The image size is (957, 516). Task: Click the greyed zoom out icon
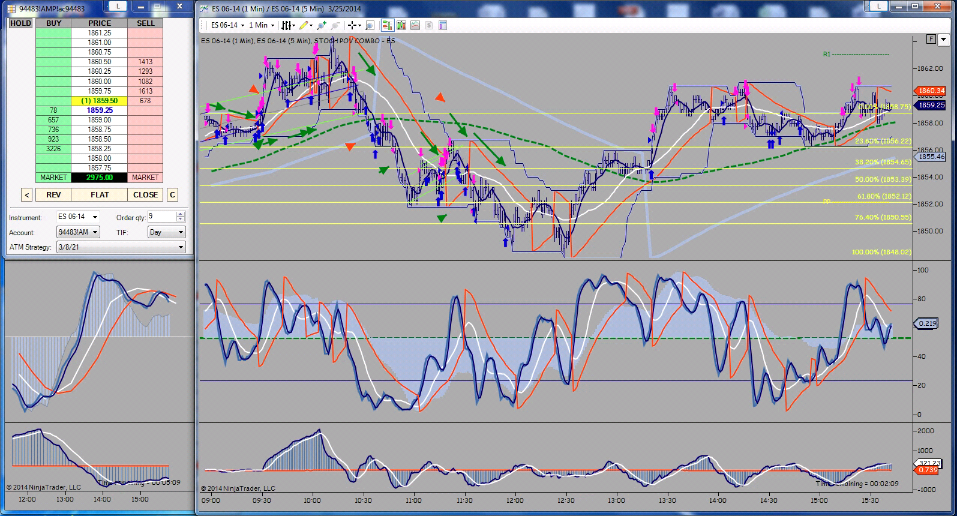pyautogui.click(x=334, y=25)
